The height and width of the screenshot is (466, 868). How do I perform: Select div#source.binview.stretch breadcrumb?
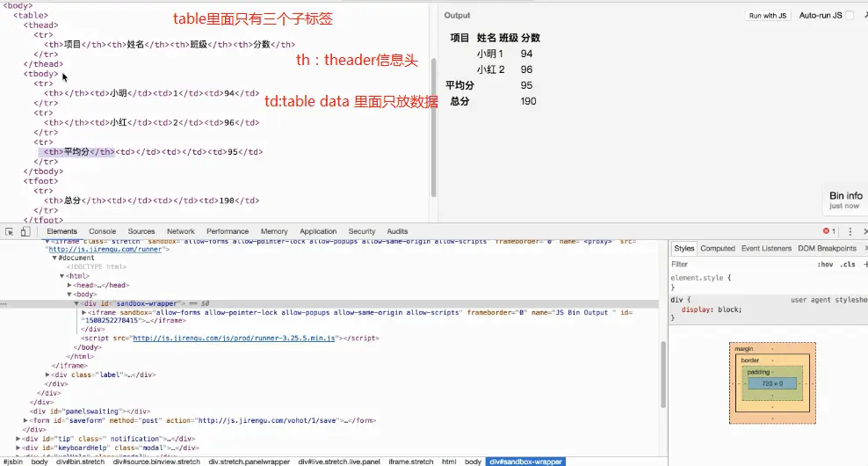(156, 462)
